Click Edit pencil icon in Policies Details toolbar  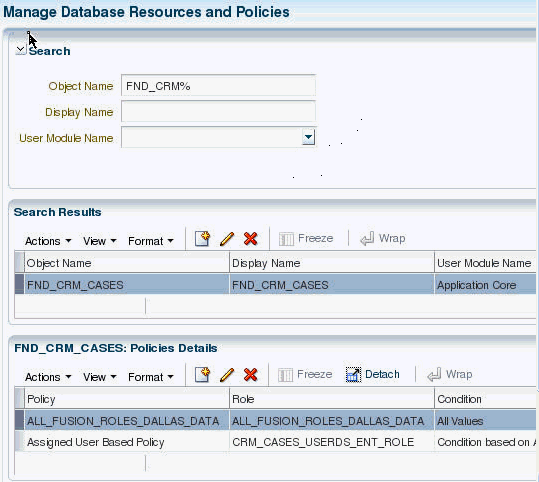pos(227,375)
